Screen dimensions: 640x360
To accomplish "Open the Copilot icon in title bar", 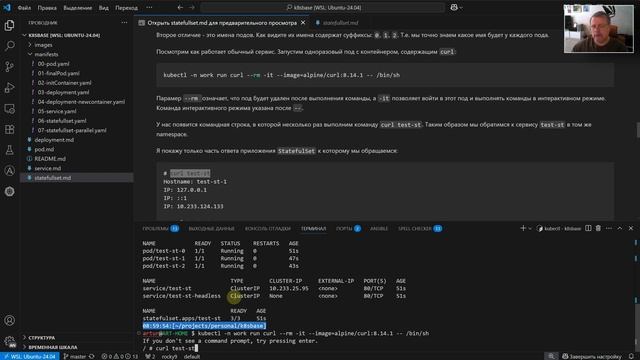I will [454, 7].
